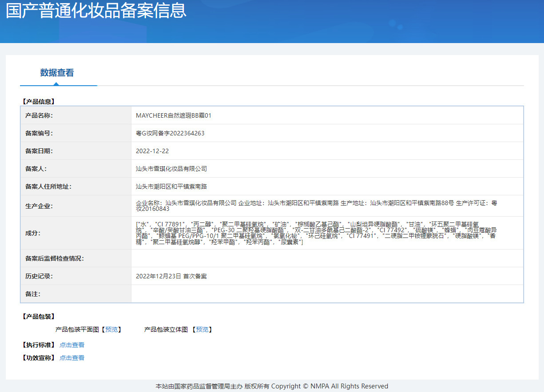
Task: Select address 汕头市潮阳区和平镇紫南路 value
Action: 171,186
